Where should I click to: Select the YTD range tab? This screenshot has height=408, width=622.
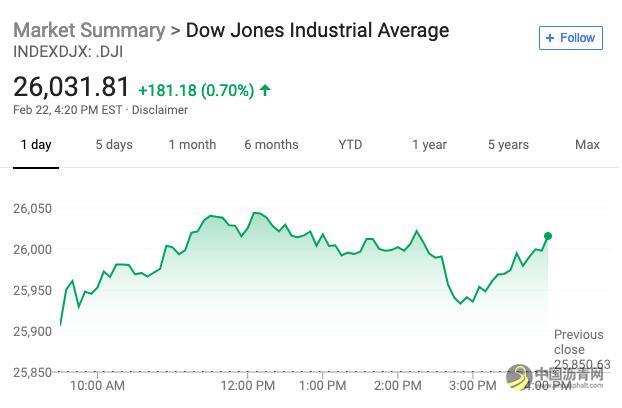click(x=350, y=145)
